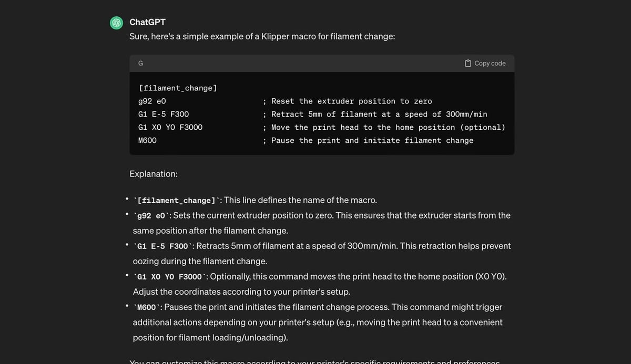Click the Explanation heading
This screenshot has height=364, width=631.
(154, 173)
